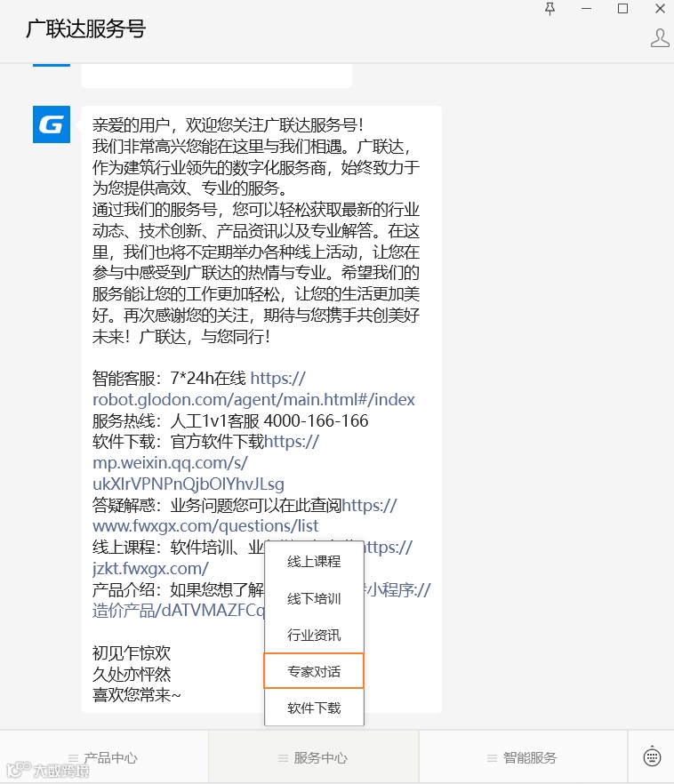The width and height of the screenshot is (674, 784).
Task: Open the account profile icon
Action: (x=660, y=38)
